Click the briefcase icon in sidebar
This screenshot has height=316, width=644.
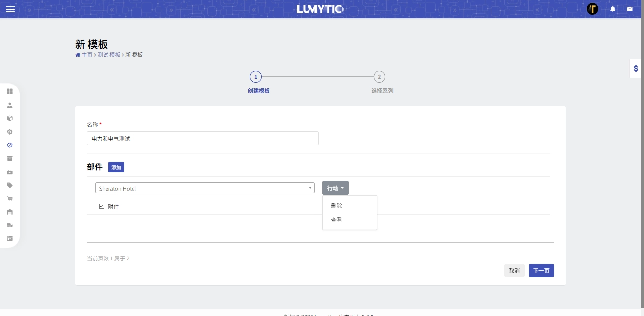tap(10, 172)
